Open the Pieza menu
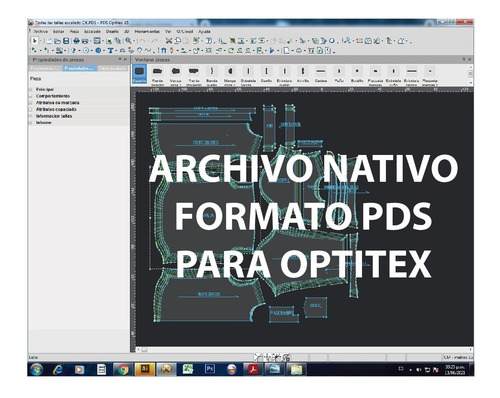 tap(74, 31)
